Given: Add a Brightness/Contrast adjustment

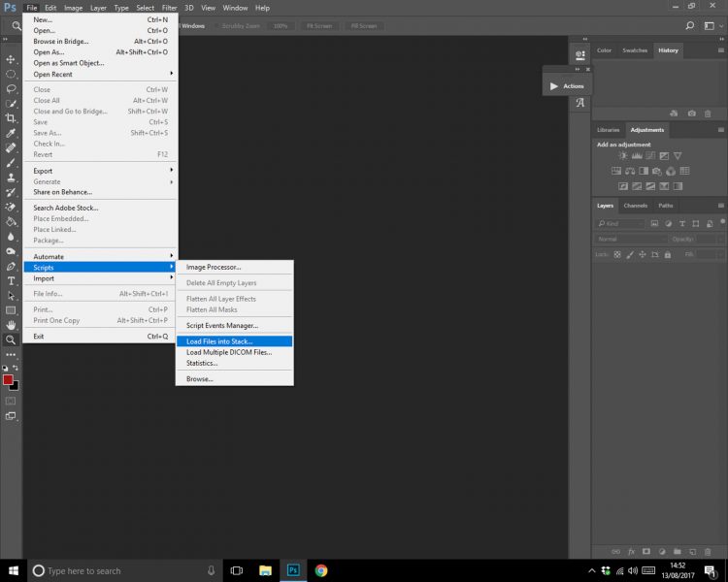Looking at the screenshot, I should pos(623,155).
